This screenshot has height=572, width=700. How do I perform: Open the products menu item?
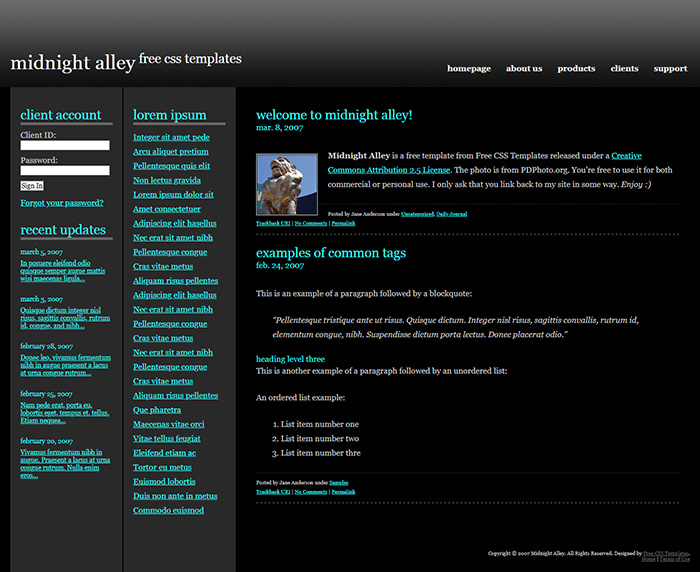coord(576,68)
